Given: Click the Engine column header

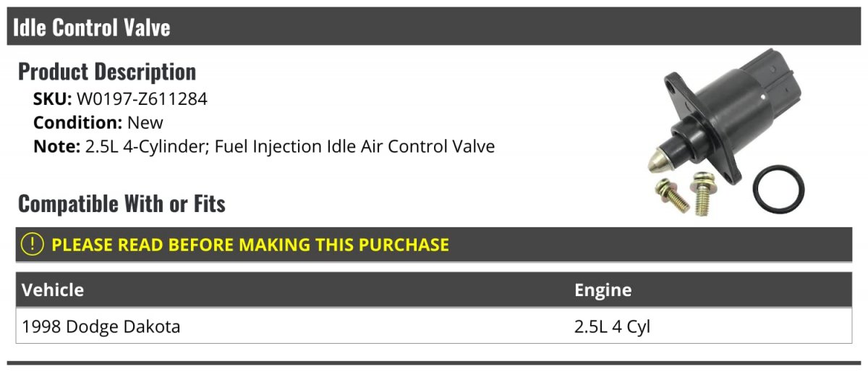Looking at the screenshot, I should [x=603, y=290].
